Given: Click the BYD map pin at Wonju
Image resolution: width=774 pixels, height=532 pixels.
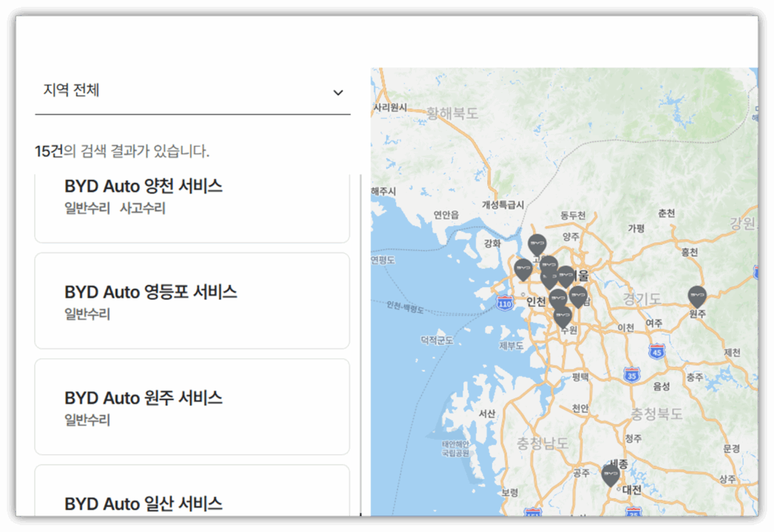Looking at the screenshot, I should [x=697, y=296].
